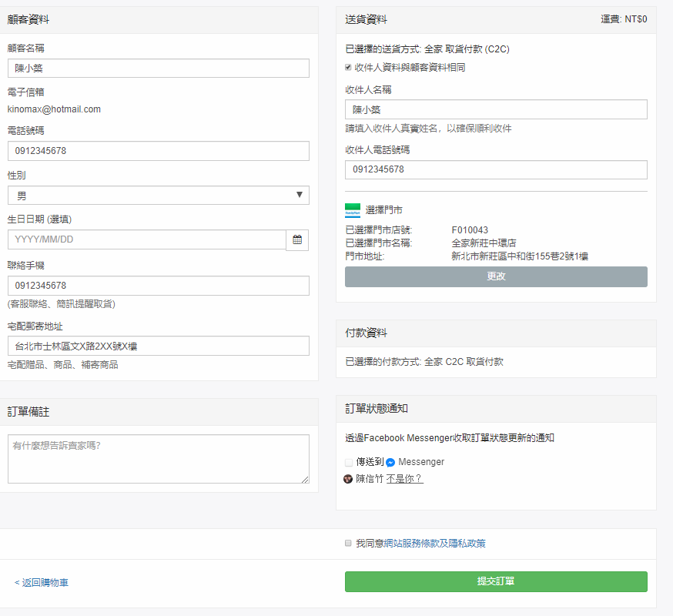
Task: Check the 我同意 terms agreement checkbox
Action: coord(349,544)
